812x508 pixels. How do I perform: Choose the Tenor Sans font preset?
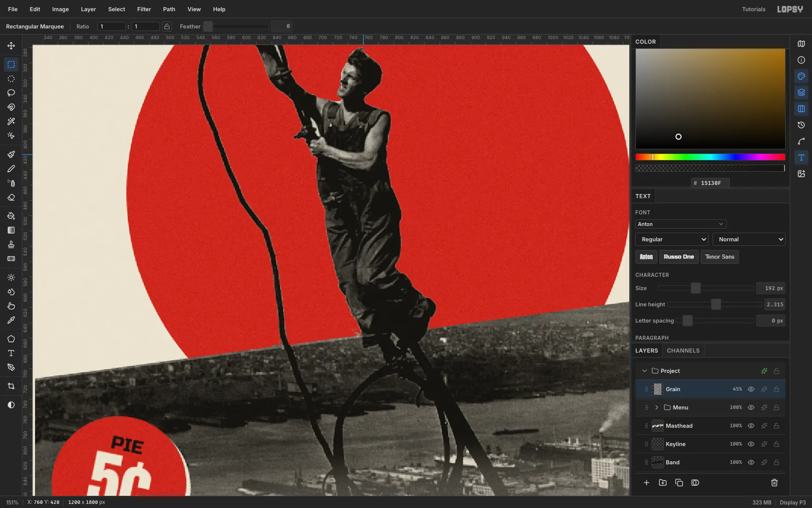(x=720, y=257)
